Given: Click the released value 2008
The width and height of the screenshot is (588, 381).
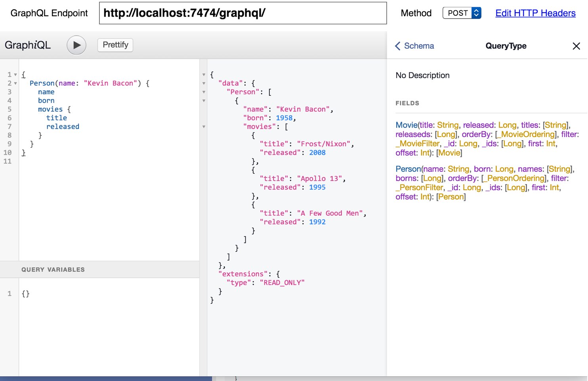Looking at the screenshot, I should (317, 153).
